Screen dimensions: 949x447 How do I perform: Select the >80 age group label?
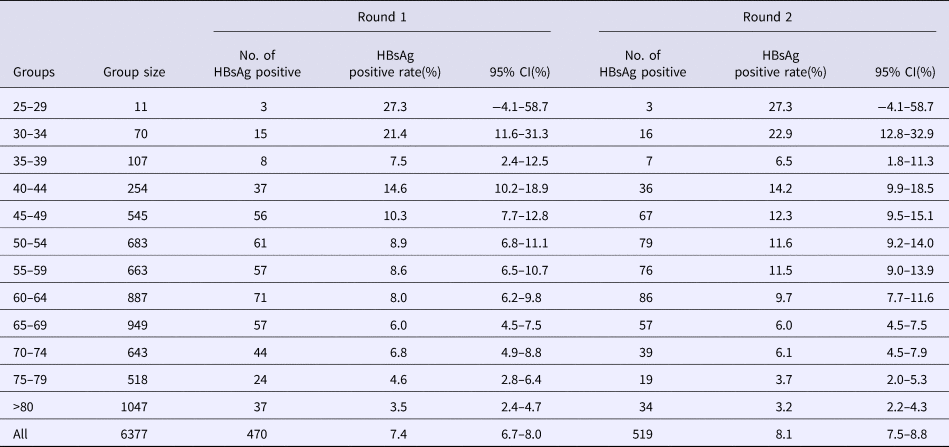25,408
